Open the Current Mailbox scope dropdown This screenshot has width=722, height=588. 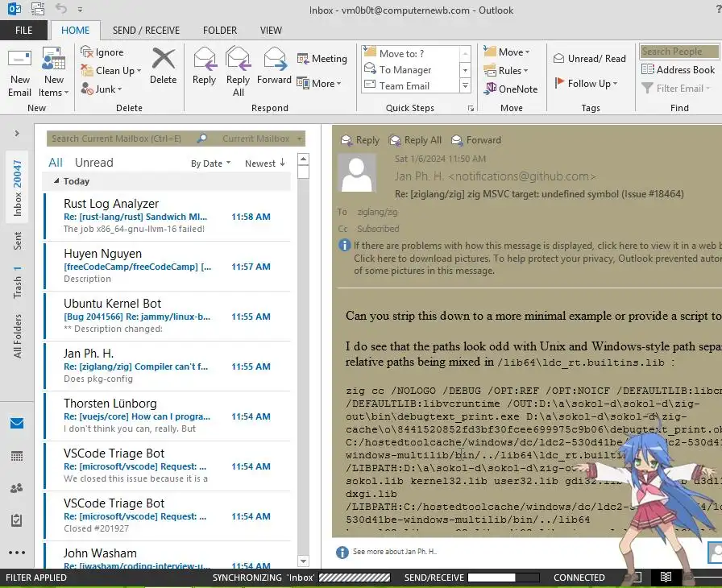click(x=262, y=139)
